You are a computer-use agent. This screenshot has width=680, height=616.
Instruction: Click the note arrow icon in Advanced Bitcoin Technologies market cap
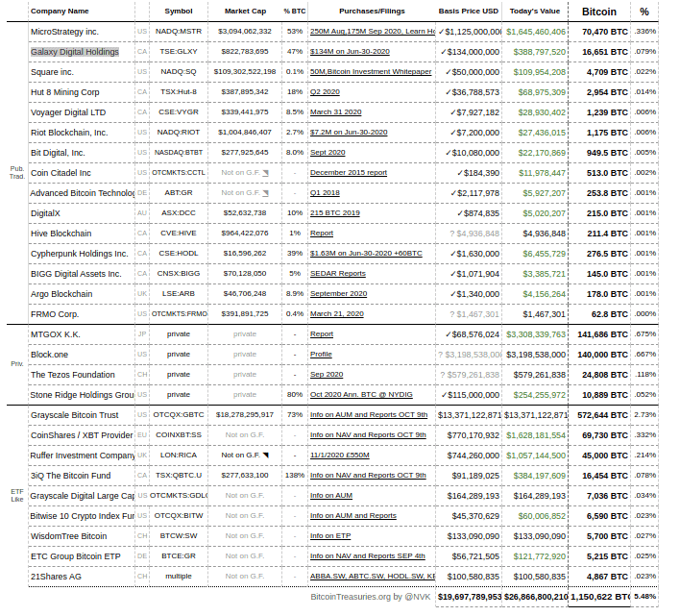click(x=265, y=193)
